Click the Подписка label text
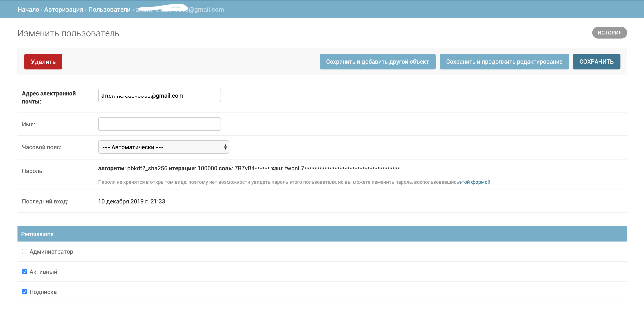 [43, 292]
